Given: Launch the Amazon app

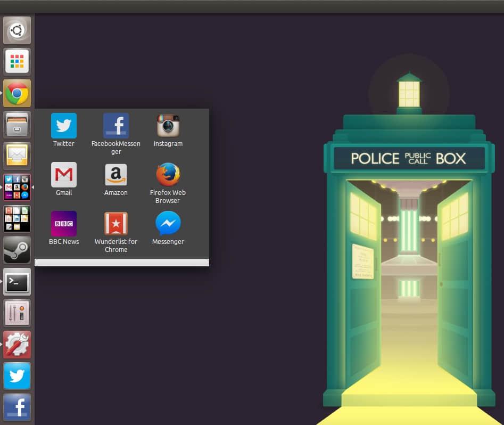Looking at the screenshot, I should pos(116,175).
